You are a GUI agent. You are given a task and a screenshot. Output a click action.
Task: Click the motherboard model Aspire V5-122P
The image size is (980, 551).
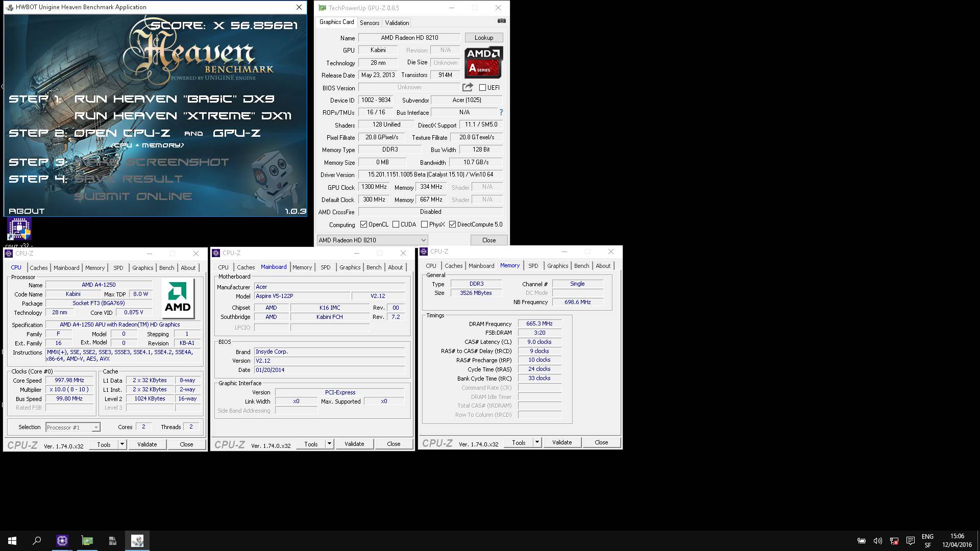[302, 296]
